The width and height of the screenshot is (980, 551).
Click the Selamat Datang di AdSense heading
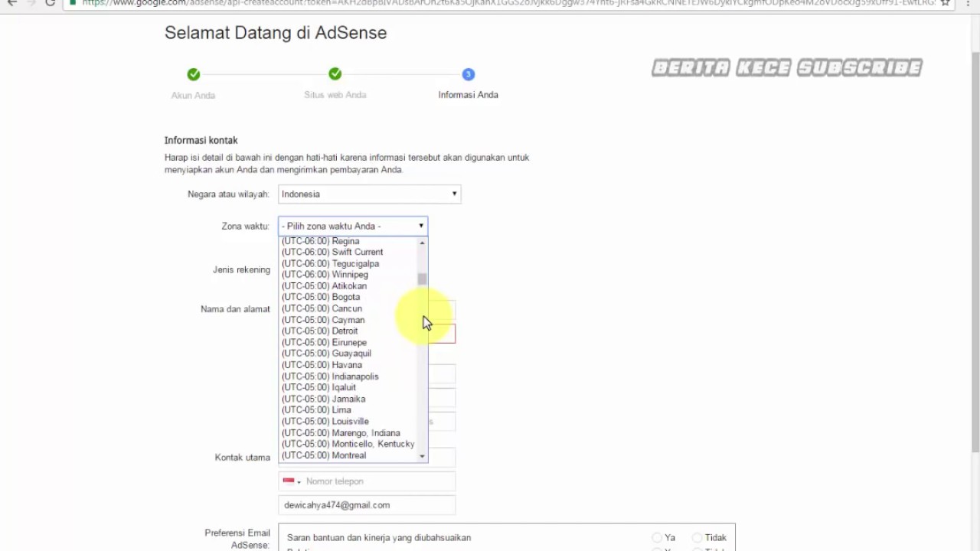tap(276, 33)
